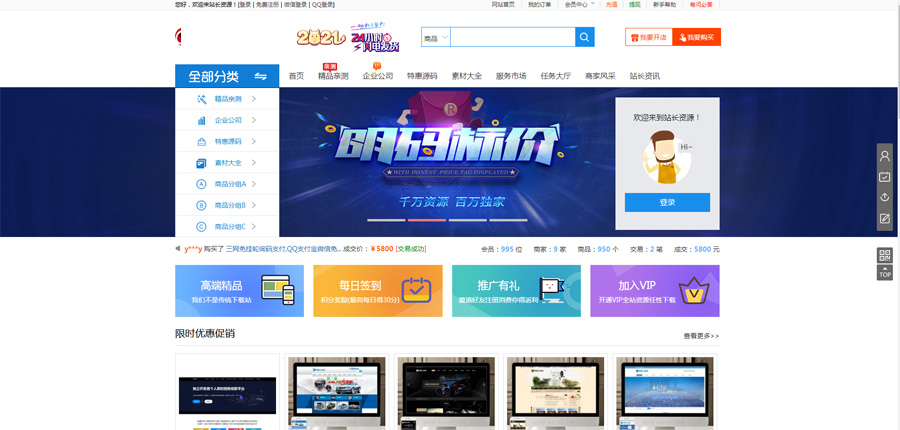
Task: Click the TOP back-to-top button
Action: coord(884,273)
